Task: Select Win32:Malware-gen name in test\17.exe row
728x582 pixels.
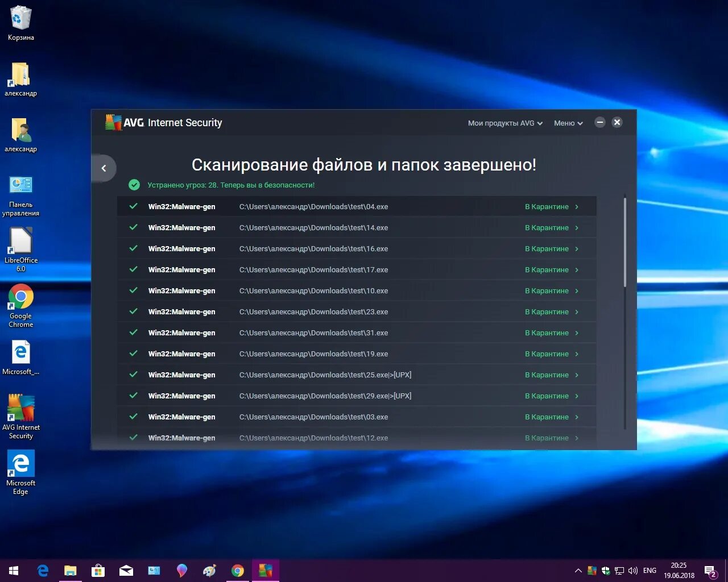Action: (181, 270)
